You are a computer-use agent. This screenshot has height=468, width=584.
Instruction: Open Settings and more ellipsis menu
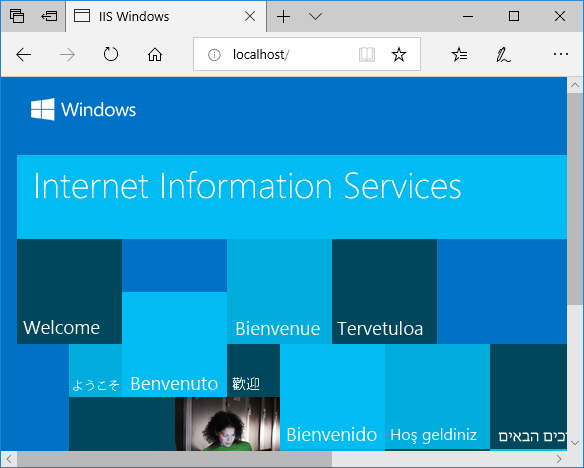pos(561,54)
